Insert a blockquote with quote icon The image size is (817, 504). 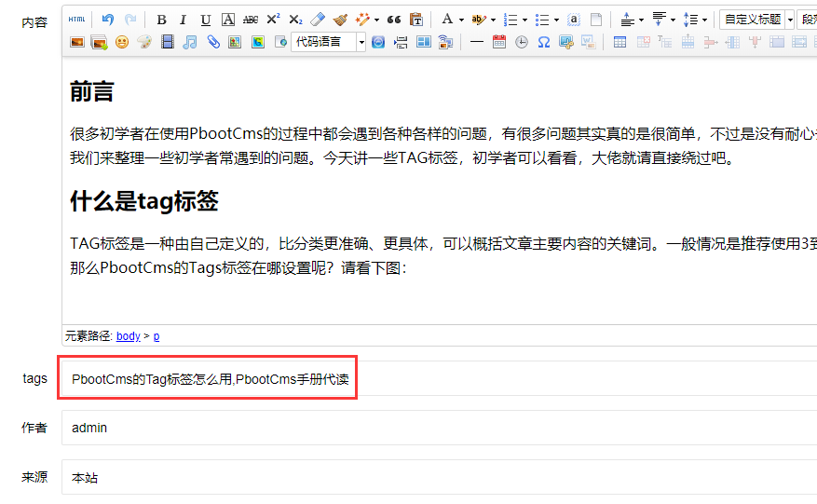[x=394, y=20]
